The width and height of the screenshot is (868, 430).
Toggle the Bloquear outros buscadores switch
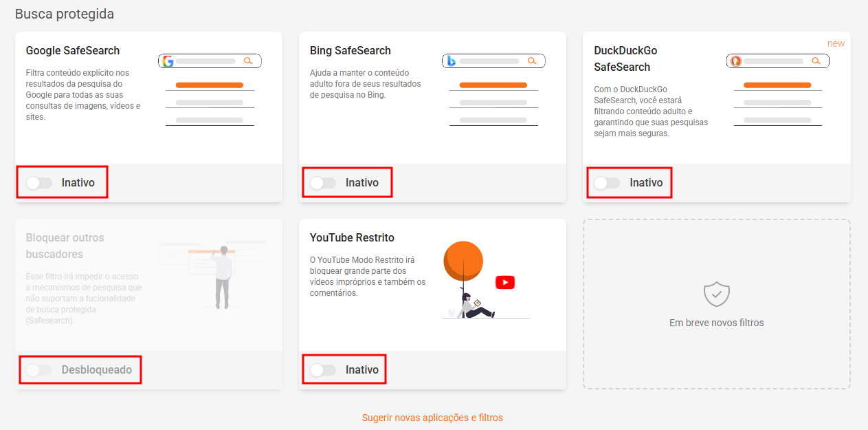(x=39, y=370)
